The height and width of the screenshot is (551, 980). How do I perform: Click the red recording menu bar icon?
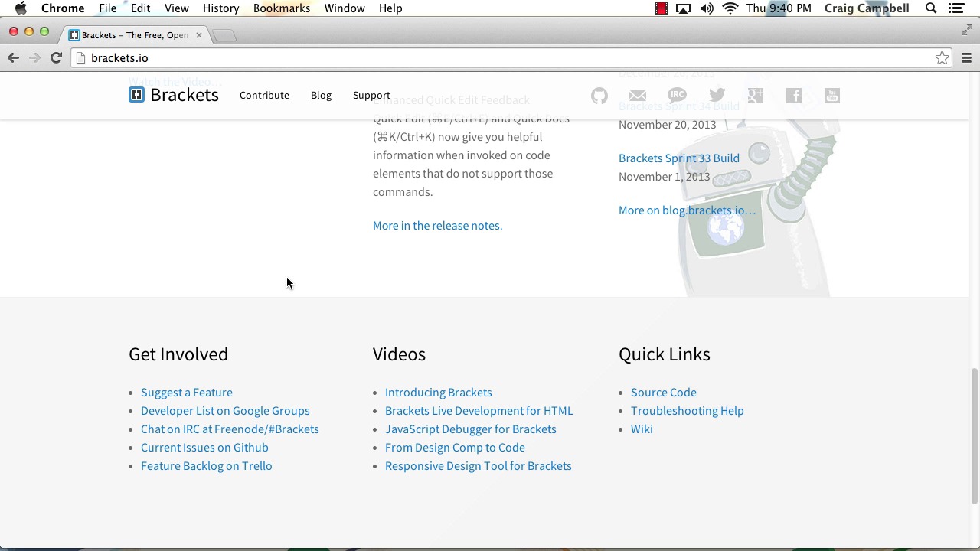[661, 8]
